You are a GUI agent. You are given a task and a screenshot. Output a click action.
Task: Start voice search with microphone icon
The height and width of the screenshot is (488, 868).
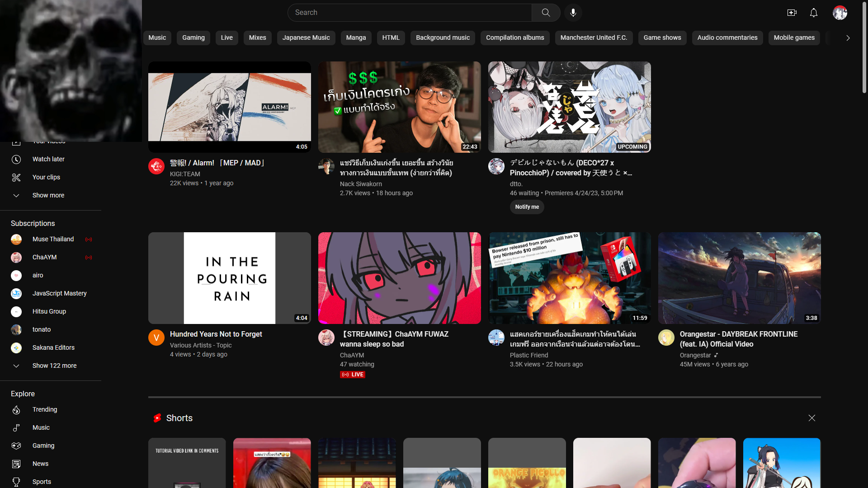[x=573, y=13]
